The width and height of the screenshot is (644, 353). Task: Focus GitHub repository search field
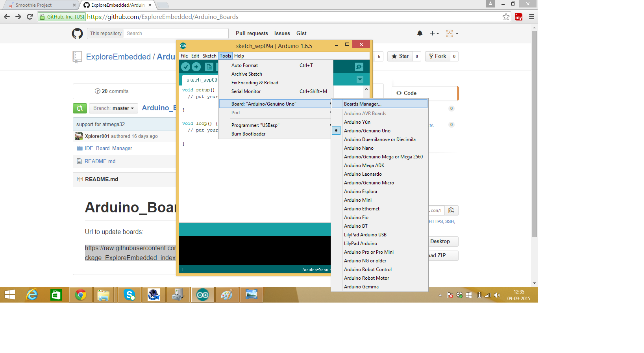[176, 33]
